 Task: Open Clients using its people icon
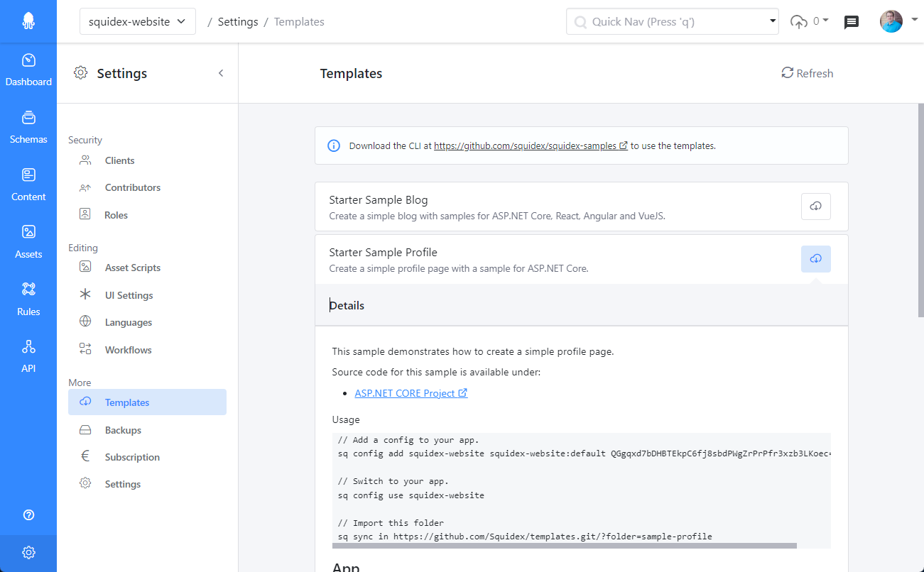point(119,160)
